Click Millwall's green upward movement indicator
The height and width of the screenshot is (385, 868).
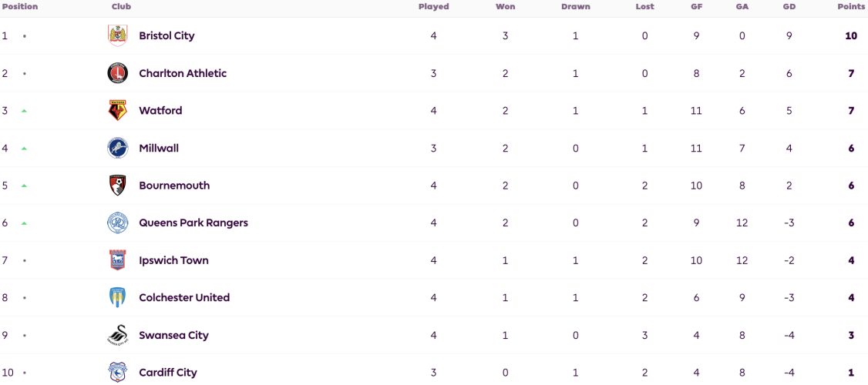(24, 149)
